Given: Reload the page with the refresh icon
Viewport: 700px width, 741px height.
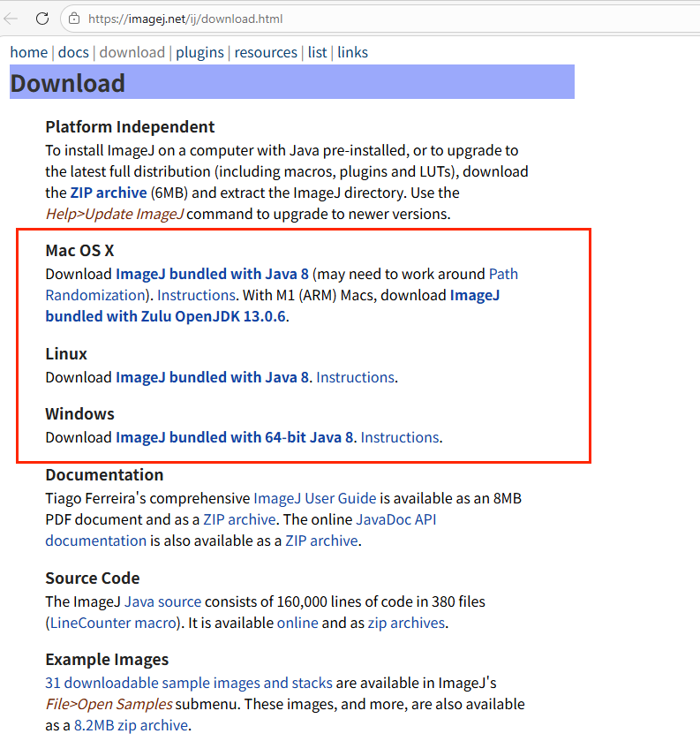Looking at the screenshot, I should pos(42,19).
